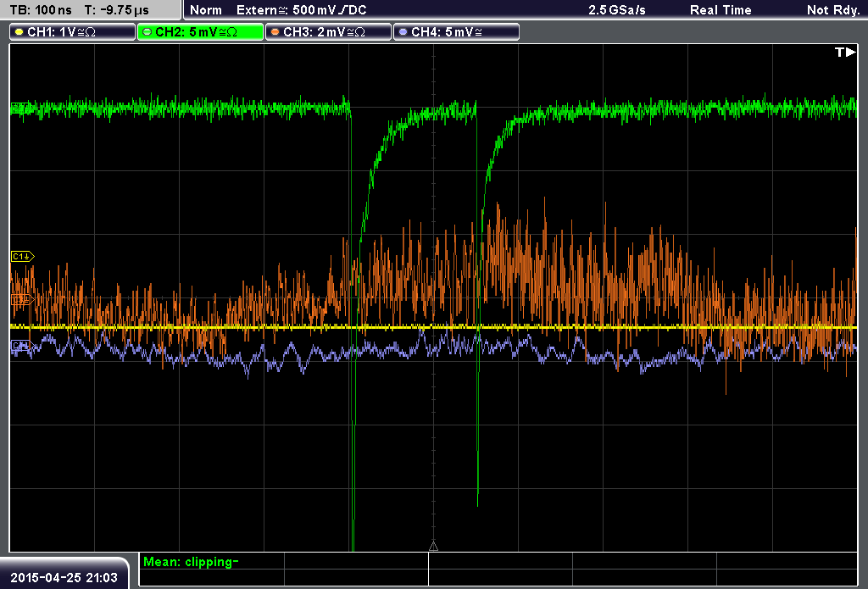
Task: Click the orange CH3 ground level marker
Action: tap(21, 299)
